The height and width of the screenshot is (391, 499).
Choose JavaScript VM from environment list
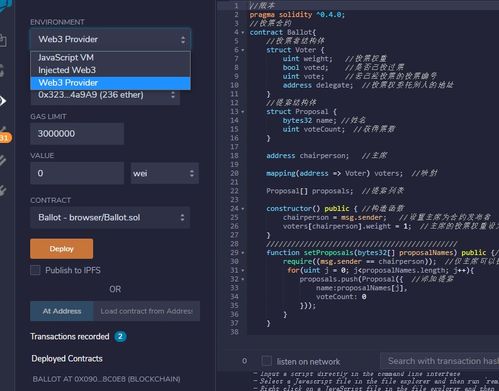tap(110, 57)
